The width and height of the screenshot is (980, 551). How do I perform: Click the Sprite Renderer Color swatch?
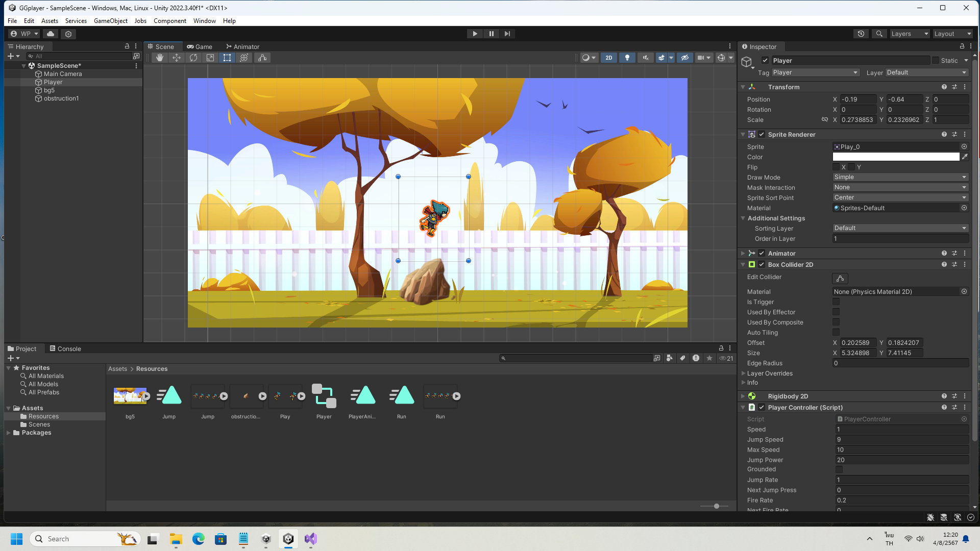pos(896,157)
